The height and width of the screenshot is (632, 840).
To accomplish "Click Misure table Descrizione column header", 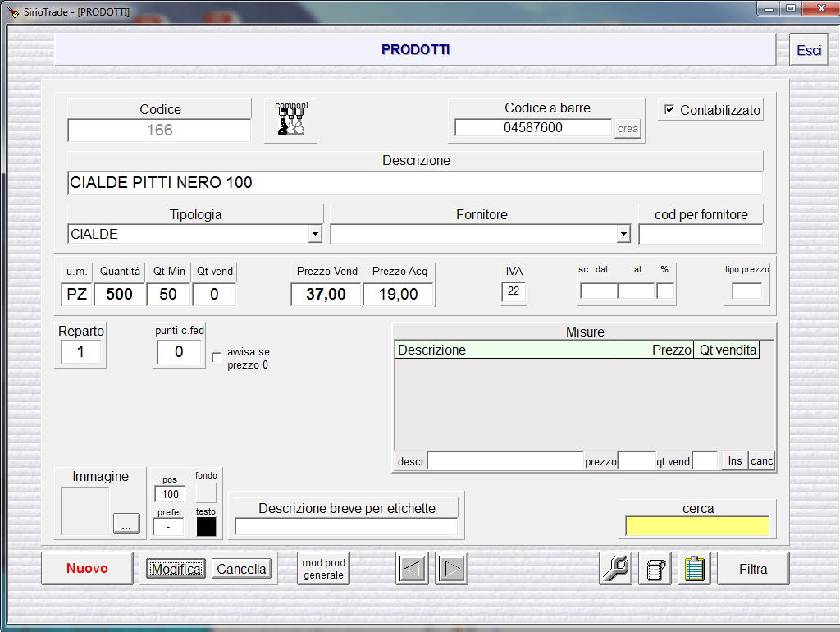I will pos(504,350).
